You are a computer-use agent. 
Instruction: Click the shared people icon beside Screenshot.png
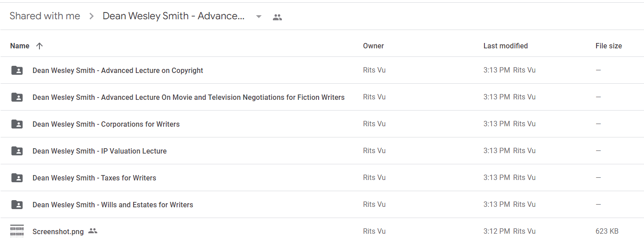[x=93, y=231]
